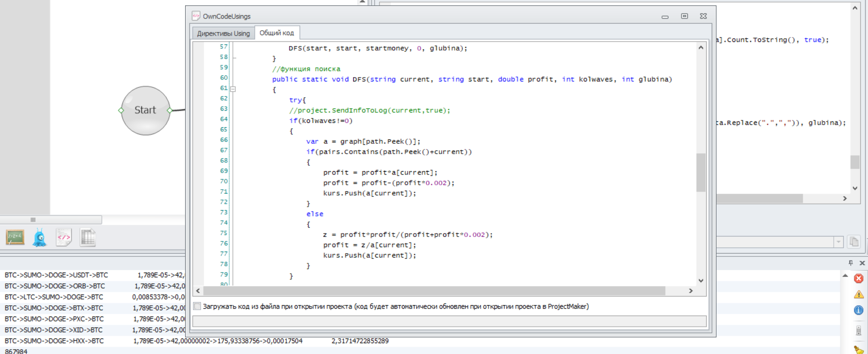Filter the log by the yellow warning icon
The height and width of the screenshot is (354, 868).
(x=859, y=295)
